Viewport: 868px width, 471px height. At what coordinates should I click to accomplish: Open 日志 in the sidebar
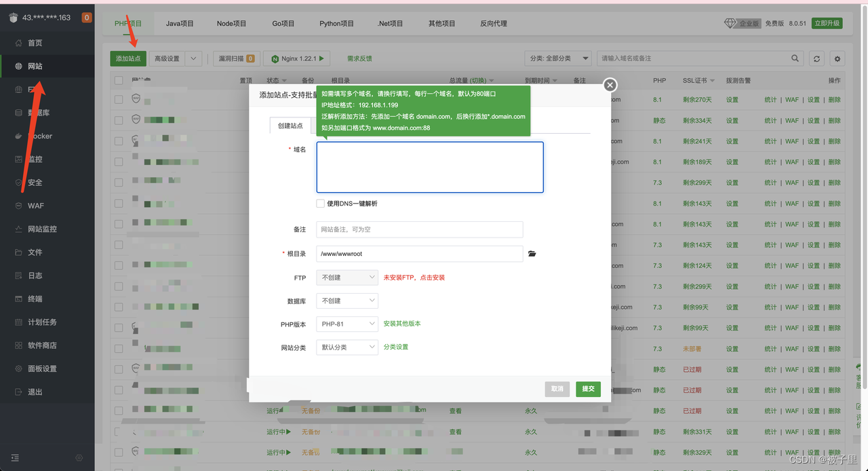click(35, 276)
